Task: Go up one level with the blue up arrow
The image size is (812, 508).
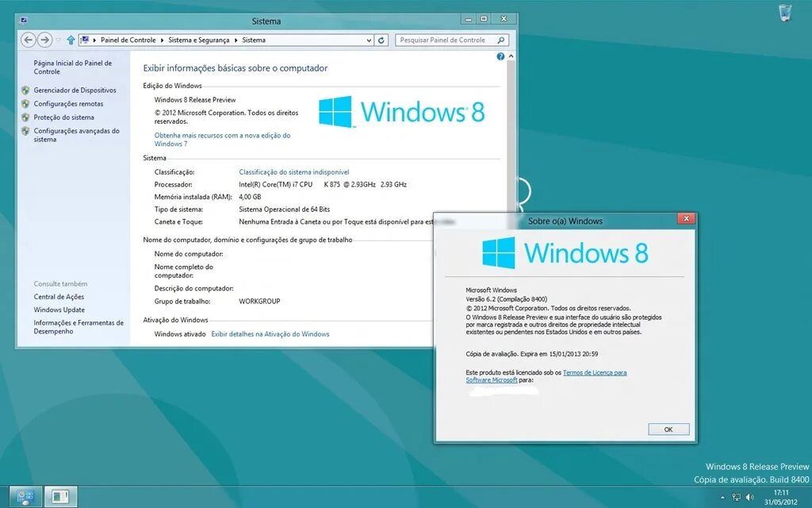Action: click(71, 40)
